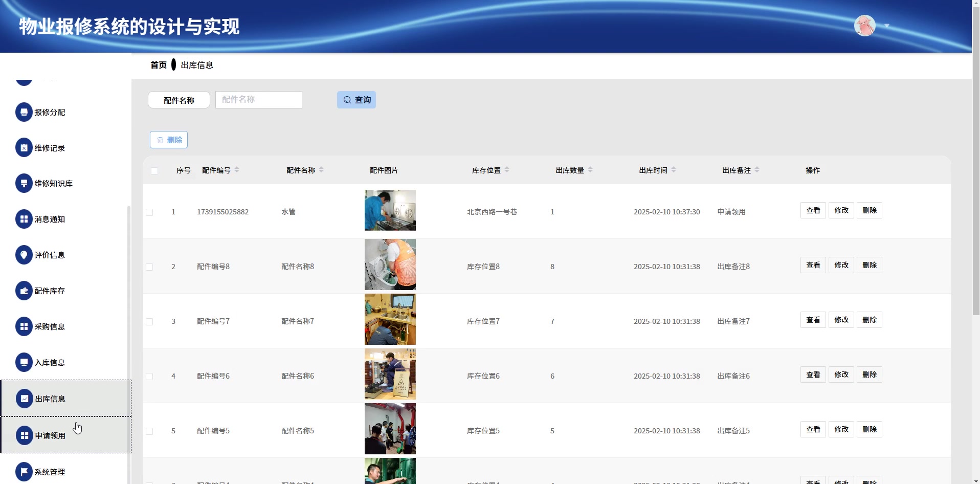Click the 申请领用 remark cell
Viewport: 980px width, 484px height.
[731, 212]
